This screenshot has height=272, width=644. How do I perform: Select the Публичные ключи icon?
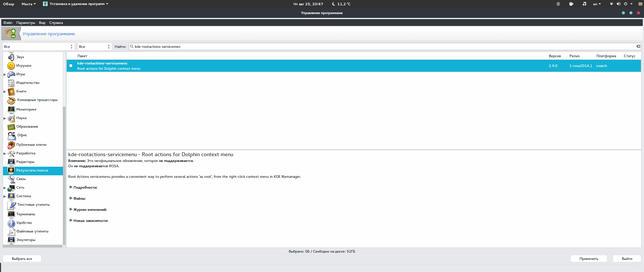point(11,145)
